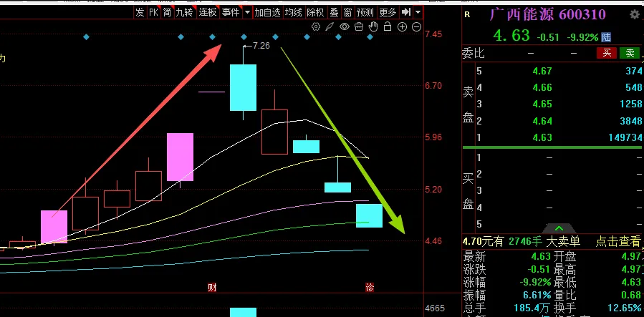Click the 总手 value 185.4万

click(532, 308)
